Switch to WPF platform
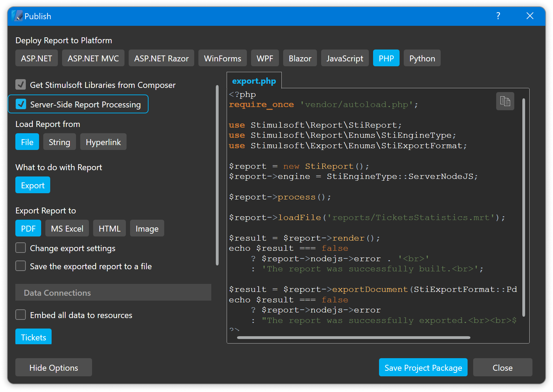This screenshot has height=392, width=553. point(265,58)
